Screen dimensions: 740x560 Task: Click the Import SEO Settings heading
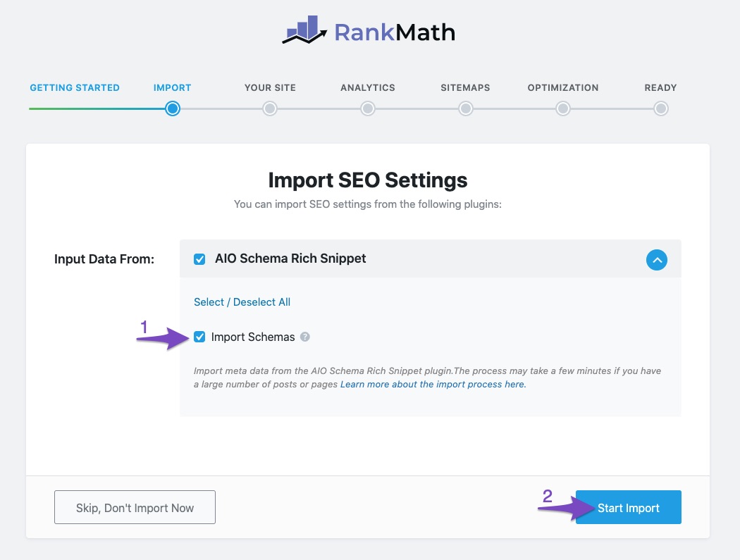tap(368, 180)
